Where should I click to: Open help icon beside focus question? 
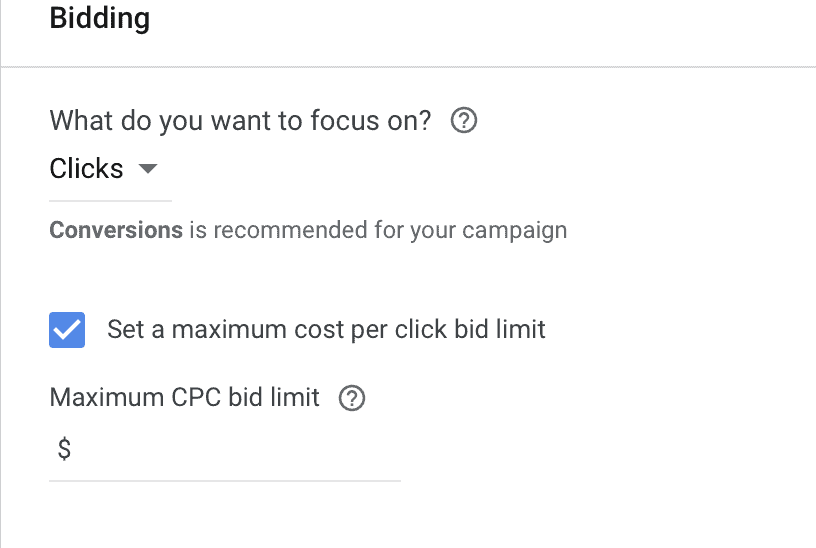[463, 121]
